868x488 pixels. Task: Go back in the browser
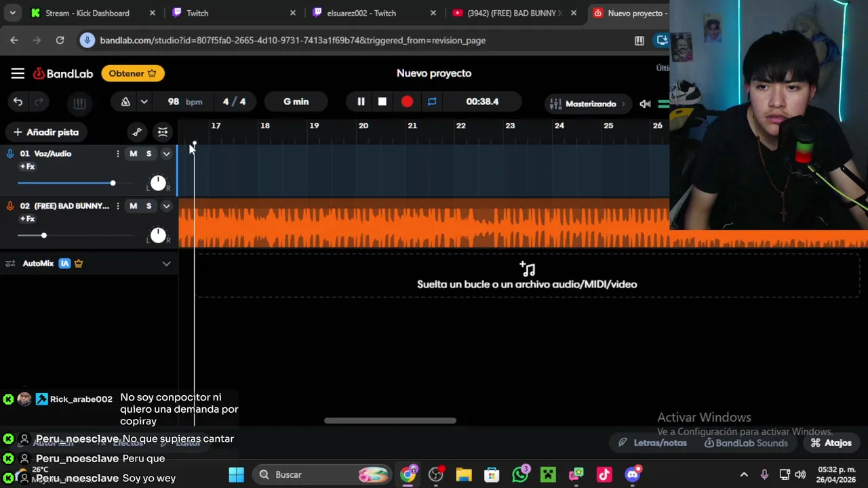coord(14,41)
